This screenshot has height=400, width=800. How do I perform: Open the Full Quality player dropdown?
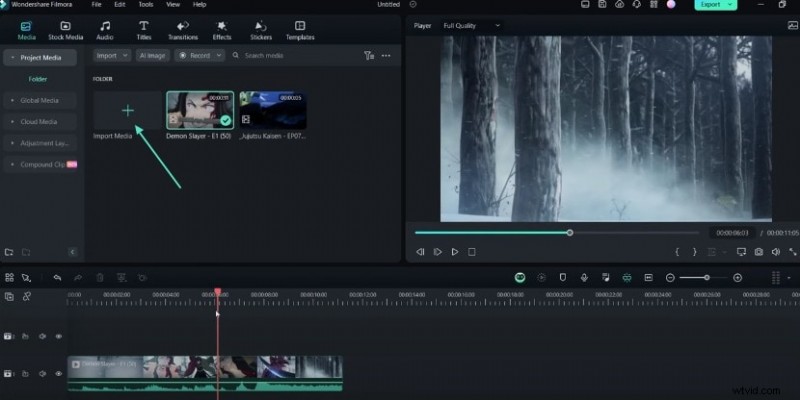pos(472,25)
